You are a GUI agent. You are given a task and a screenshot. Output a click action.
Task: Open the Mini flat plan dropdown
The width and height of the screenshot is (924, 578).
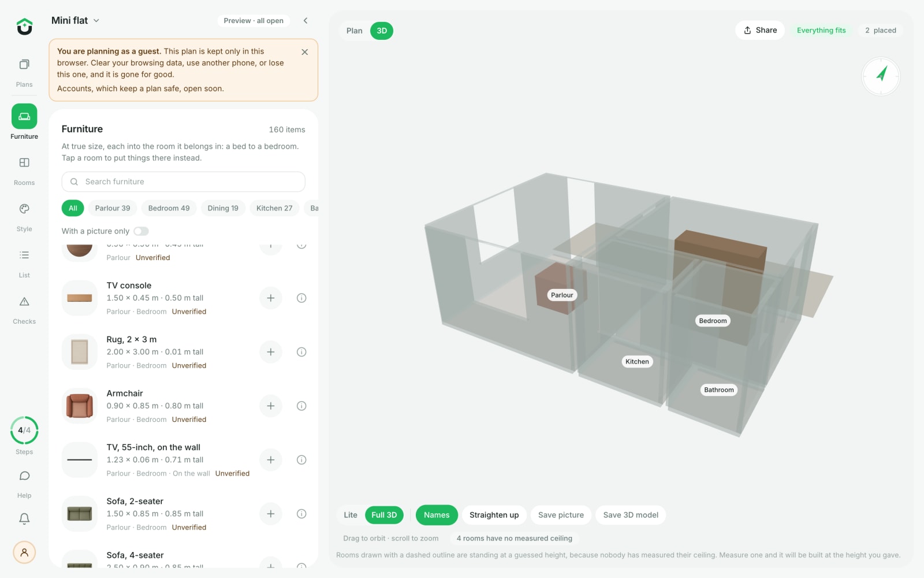click(x=75, y=20)
